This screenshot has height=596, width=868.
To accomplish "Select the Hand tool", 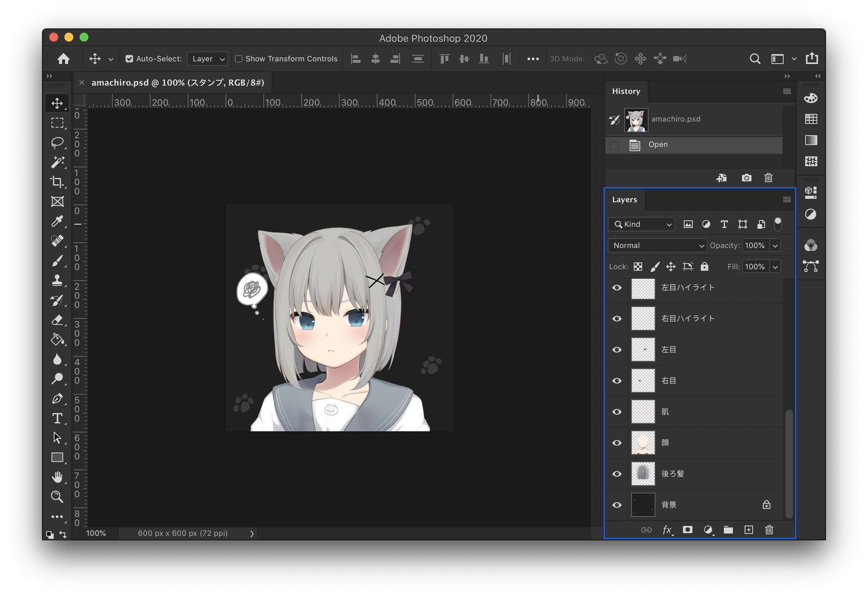I will point(56,477).
